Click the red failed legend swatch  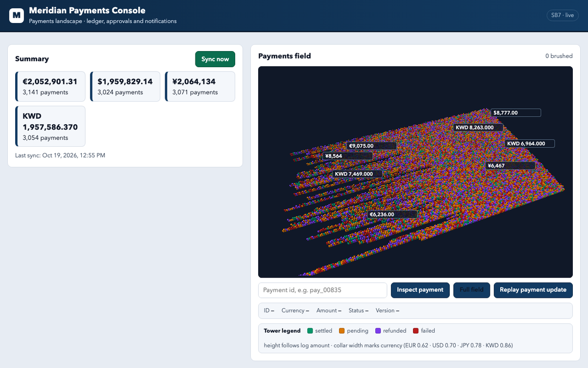tap(416, 331)
